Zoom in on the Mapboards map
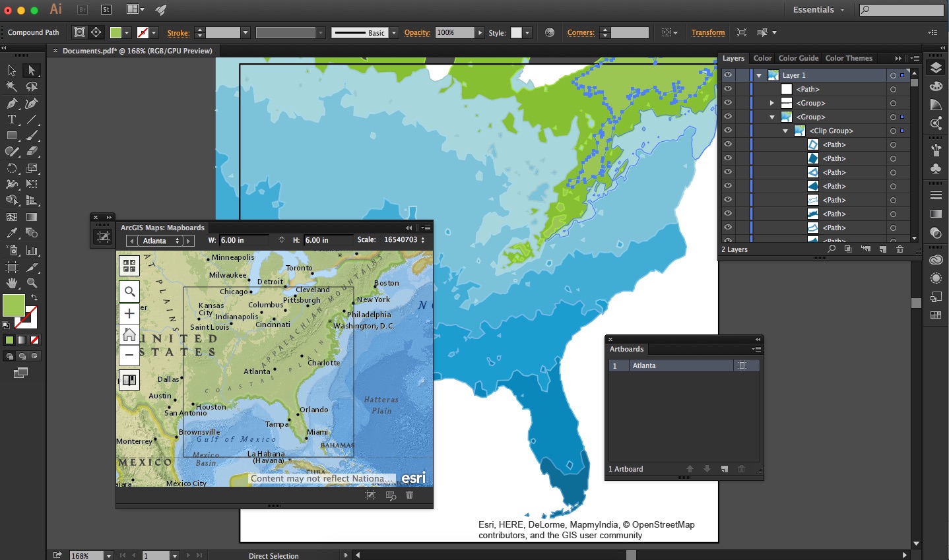 [x=129, y=313]
